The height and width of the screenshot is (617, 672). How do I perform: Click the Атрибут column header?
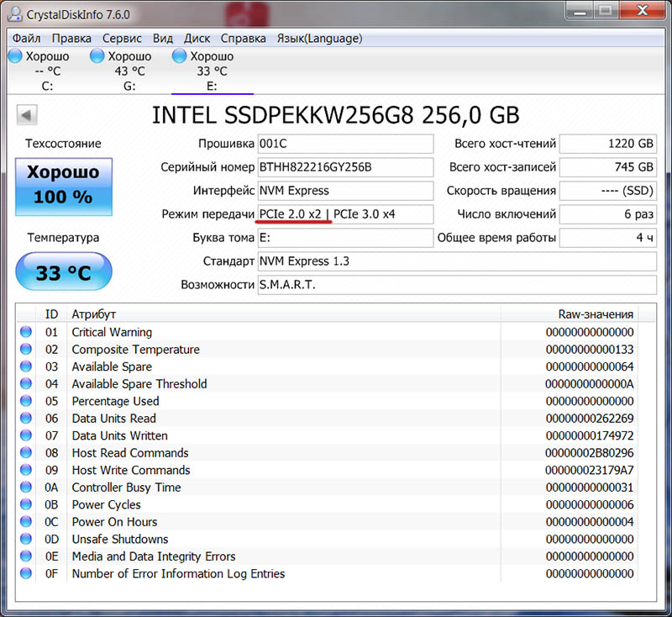[x=284, y=314]
